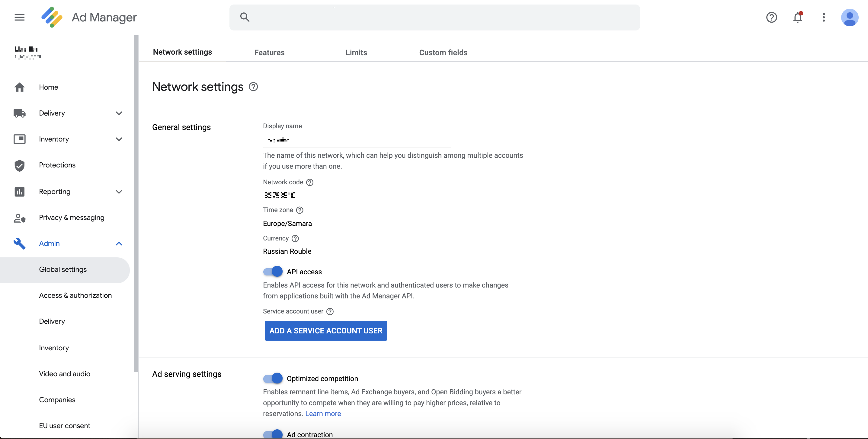
Task: Expand the Delivery menu chevron
Action: click(119, 113)
